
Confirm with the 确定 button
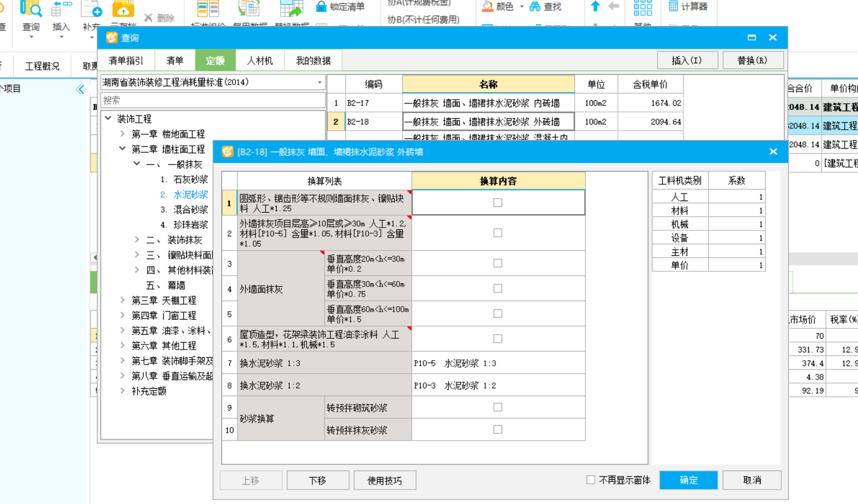[689, 480]
